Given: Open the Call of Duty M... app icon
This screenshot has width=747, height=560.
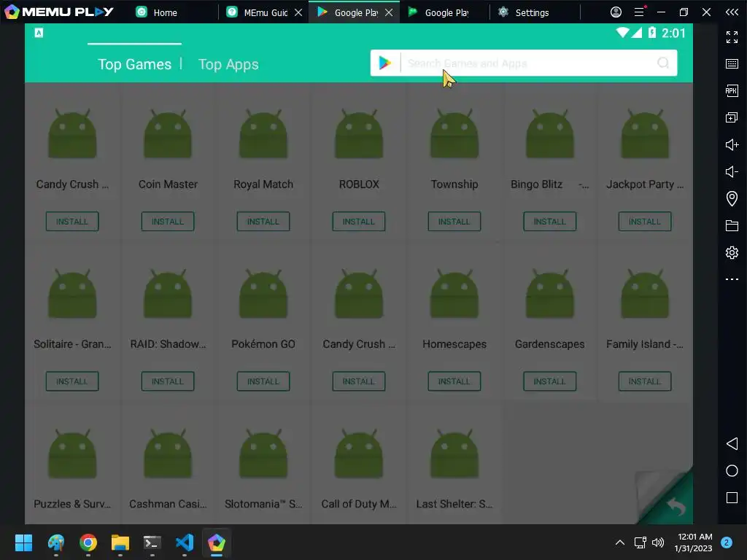Looking at the screenshot, I should (x=359, y=454).
